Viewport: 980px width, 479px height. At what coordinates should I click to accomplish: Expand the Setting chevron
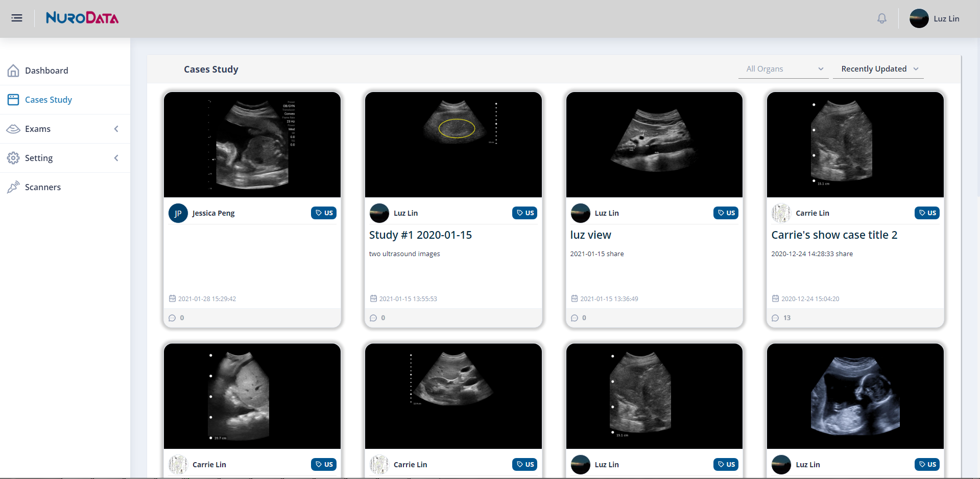coord(116,158)
